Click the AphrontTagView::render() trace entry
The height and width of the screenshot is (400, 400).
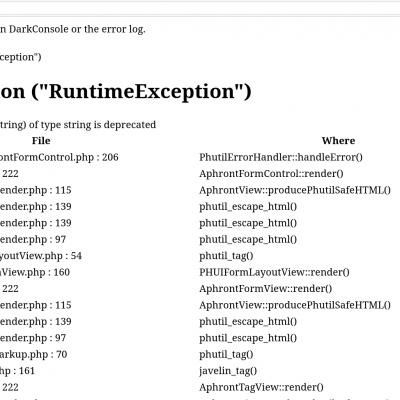point(261,387)
